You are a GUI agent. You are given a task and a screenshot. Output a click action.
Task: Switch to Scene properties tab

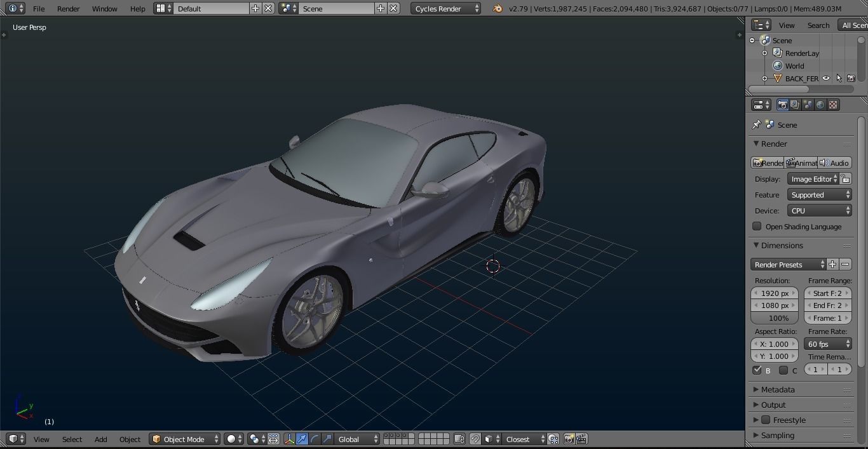click(x=808, y=105)
